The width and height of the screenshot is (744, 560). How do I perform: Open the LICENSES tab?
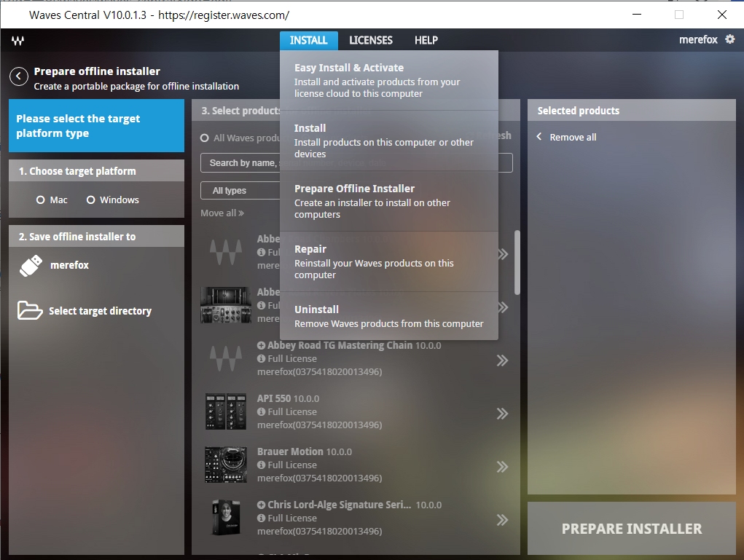pos(370,40)
